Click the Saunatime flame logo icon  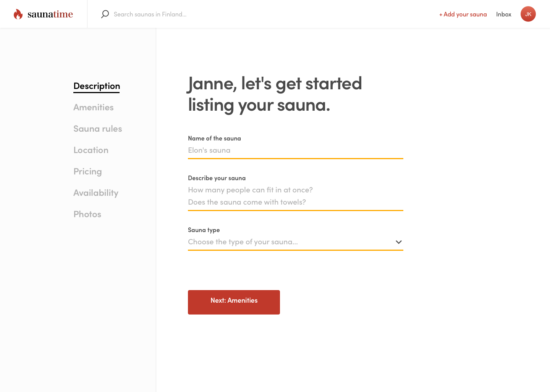tap(18, 14)
